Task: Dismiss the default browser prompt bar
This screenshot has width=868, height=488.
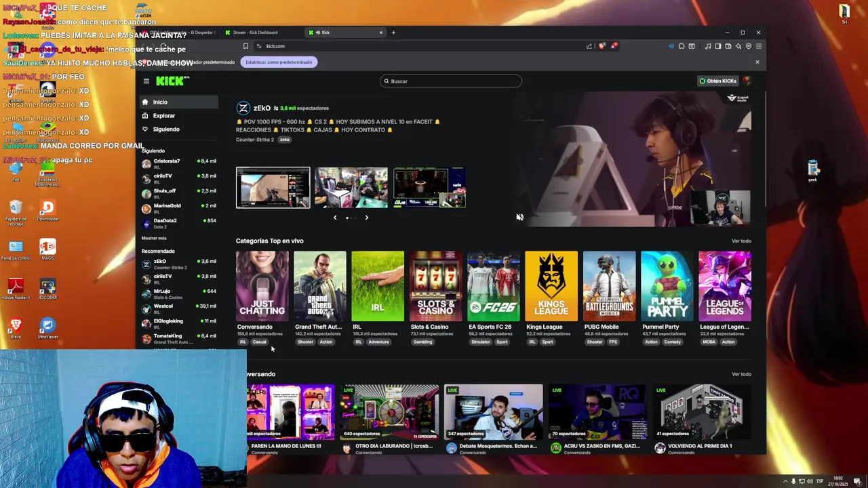Action: 757,62
